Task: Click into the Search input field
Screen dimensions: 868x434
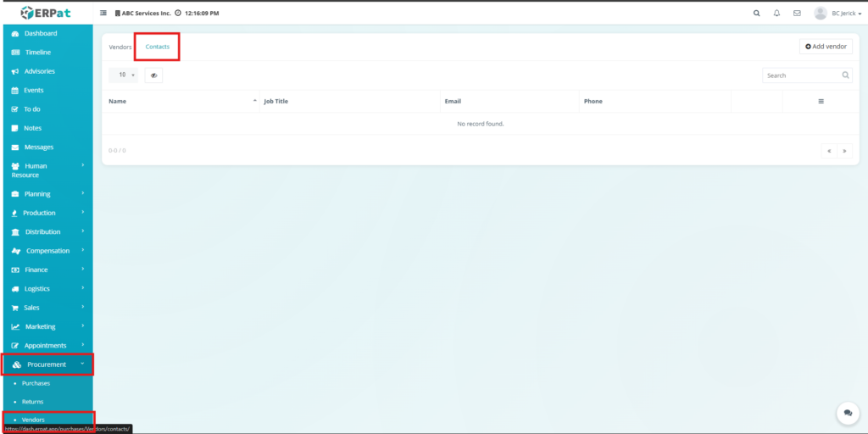Action: coord(801,75)
